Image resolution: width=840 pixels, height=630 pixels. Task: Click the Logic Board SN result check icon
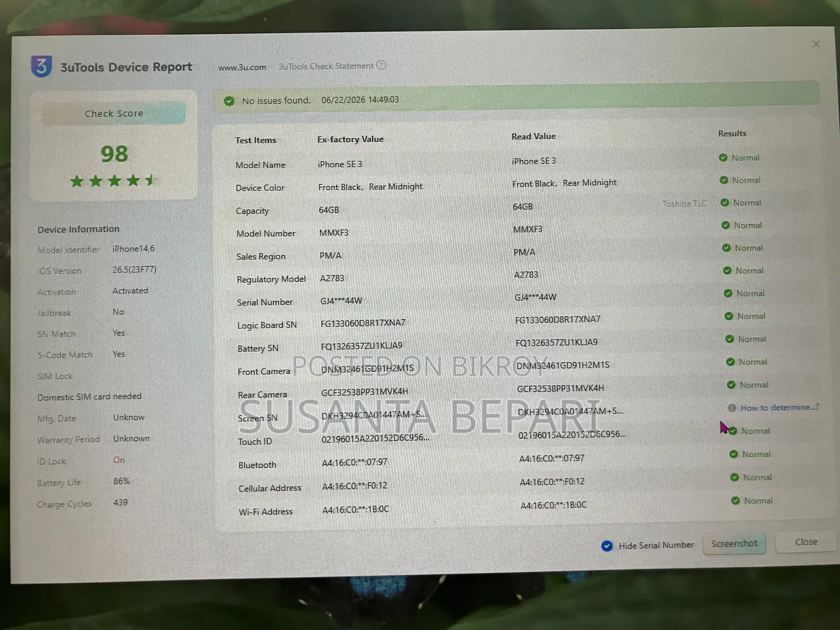[x=729, y=316]
